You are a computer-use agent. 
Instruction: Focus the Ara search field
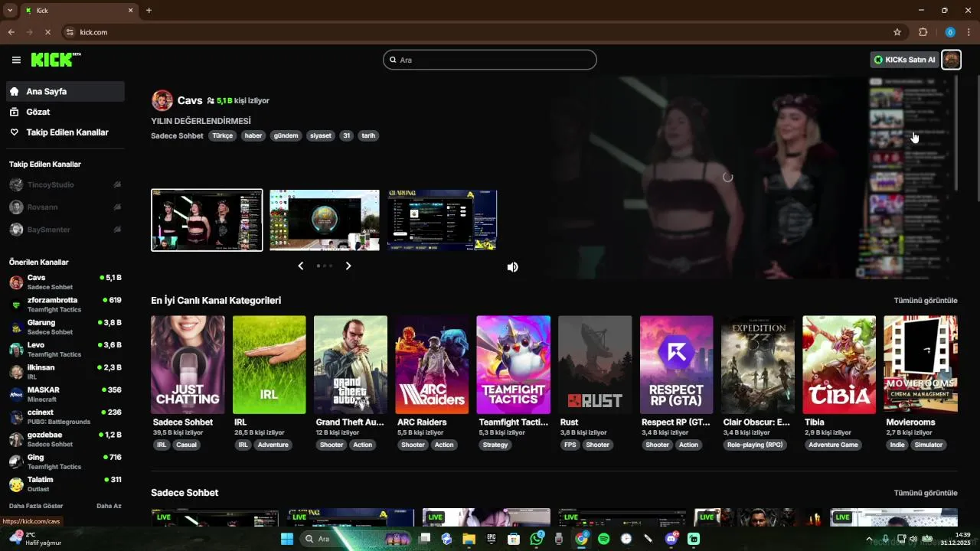click(x=490, y=60)
